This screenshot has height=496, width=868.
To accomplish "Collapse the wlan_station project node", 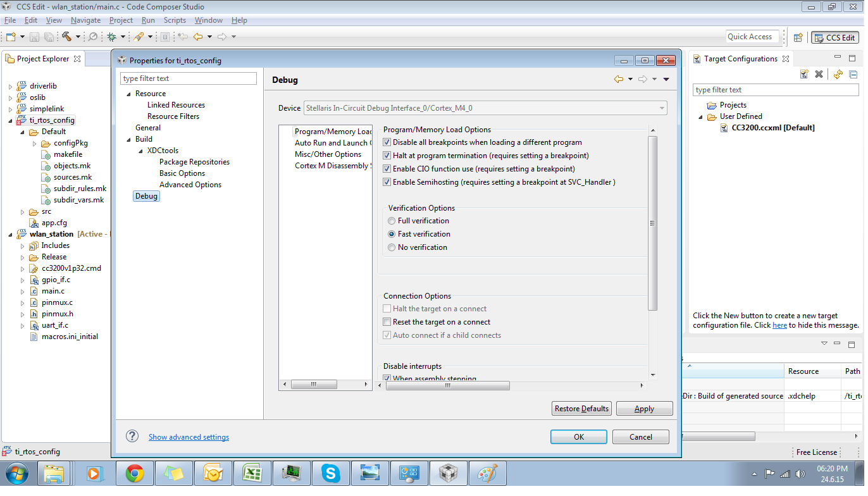I will [10, 234].
